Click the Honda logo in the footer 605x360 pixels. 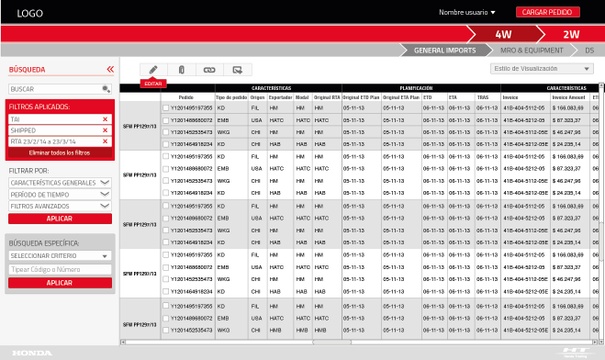(x=32, y=353)
